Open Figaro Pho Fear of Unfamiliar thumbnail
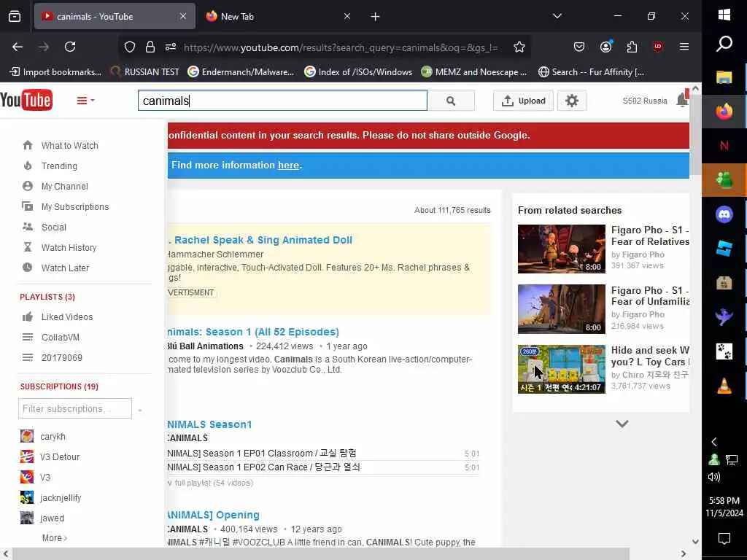This screenshot has height=560, width=747. pyautogui.click(x=561, y=309)
